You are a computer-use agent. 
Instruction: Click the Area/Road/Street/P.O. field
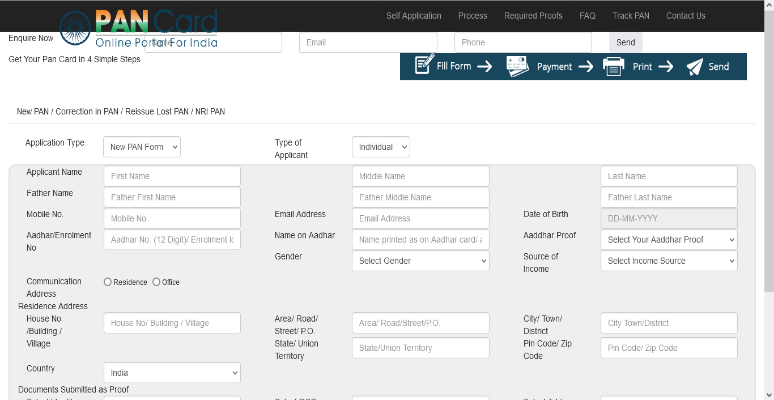421,323
